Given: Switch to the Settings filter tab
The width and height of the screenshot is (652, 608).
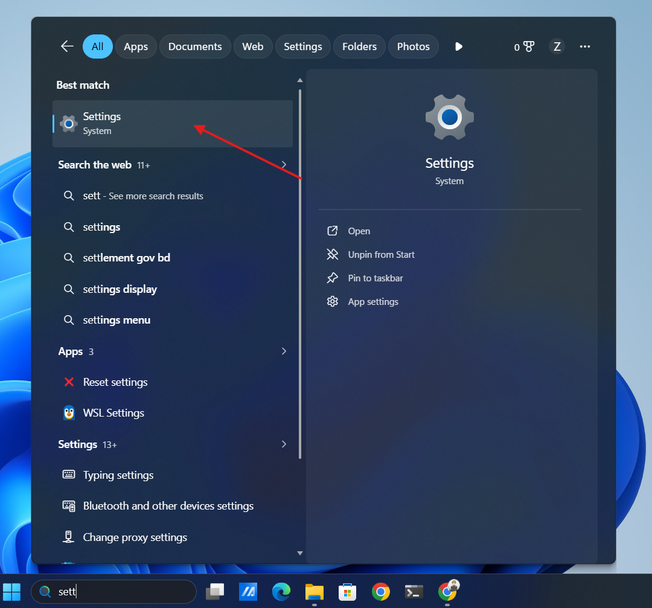Looking at the screenshot, I should pyautogui.click(x=303, y=47).
